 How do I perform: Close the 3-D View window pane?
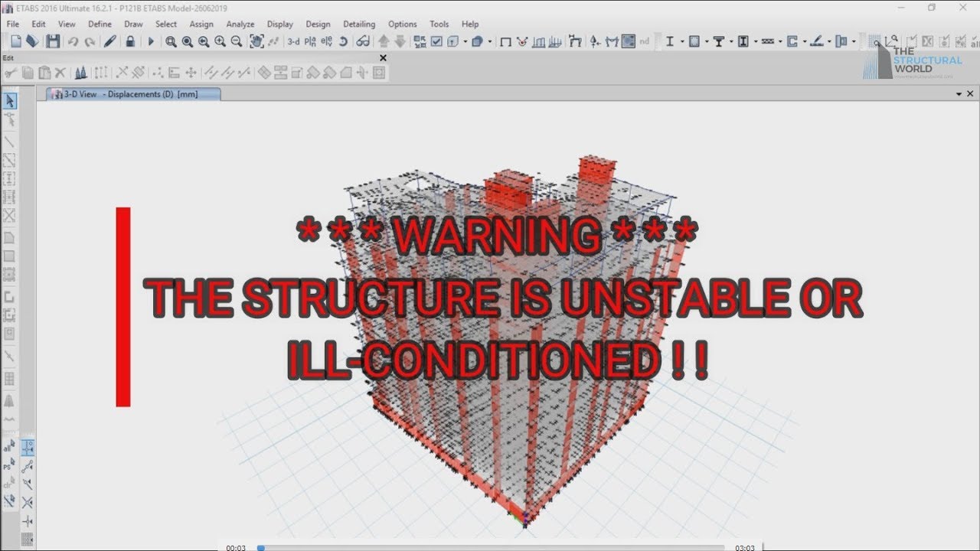(970, 93)
